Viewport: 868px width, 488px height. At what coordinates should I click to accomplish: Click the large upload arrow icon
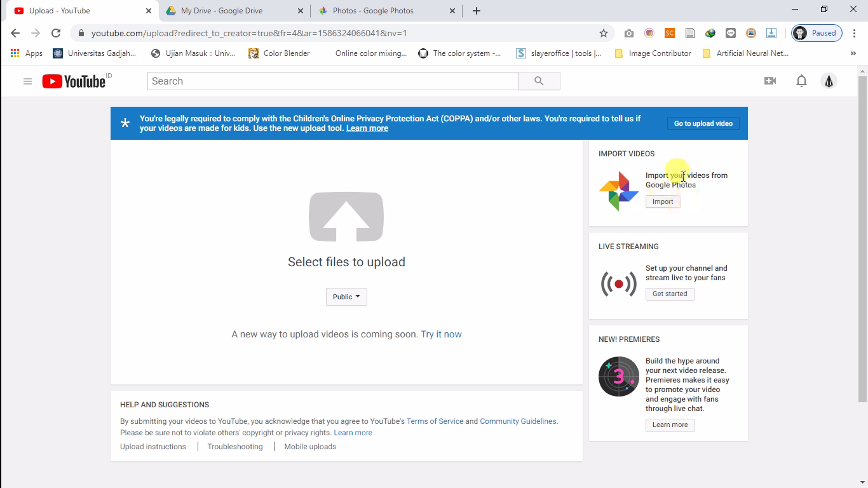346,217
